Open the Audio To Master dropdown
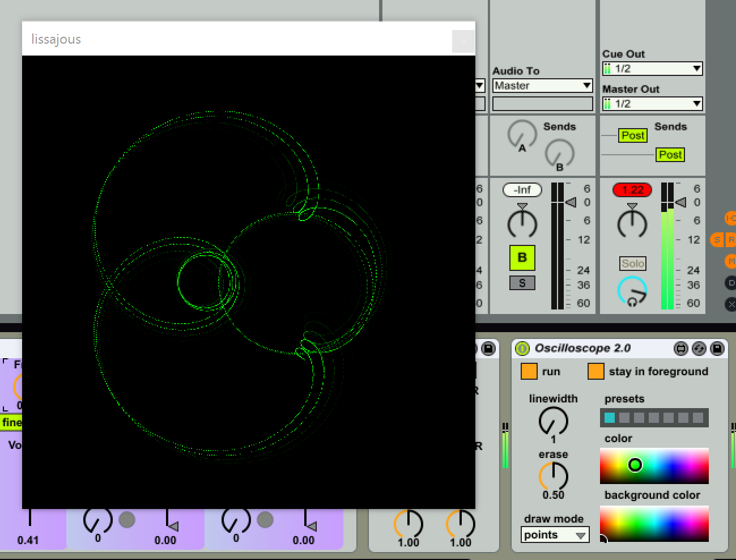 pos(542,86)
